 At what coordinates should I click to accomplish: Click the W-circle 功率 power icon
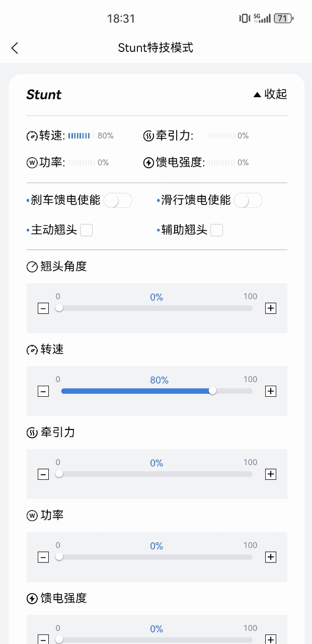[31, 162]
